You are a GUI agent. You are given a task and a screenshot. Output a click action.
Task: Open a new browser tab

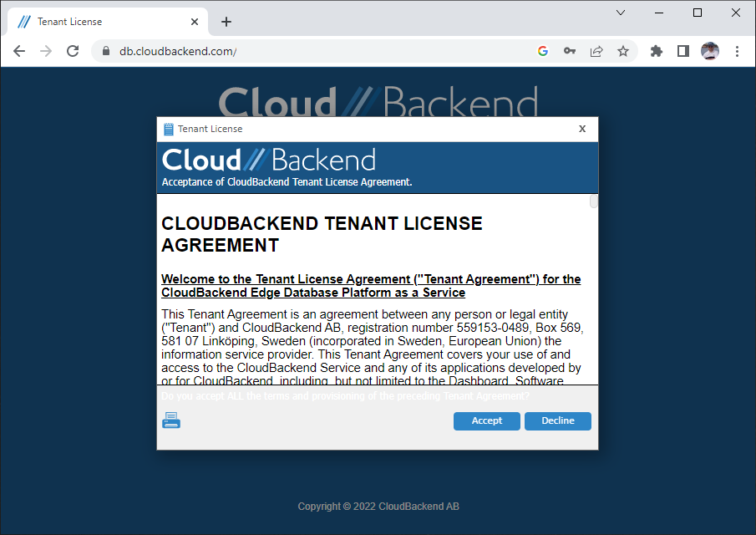coord(226,22)
